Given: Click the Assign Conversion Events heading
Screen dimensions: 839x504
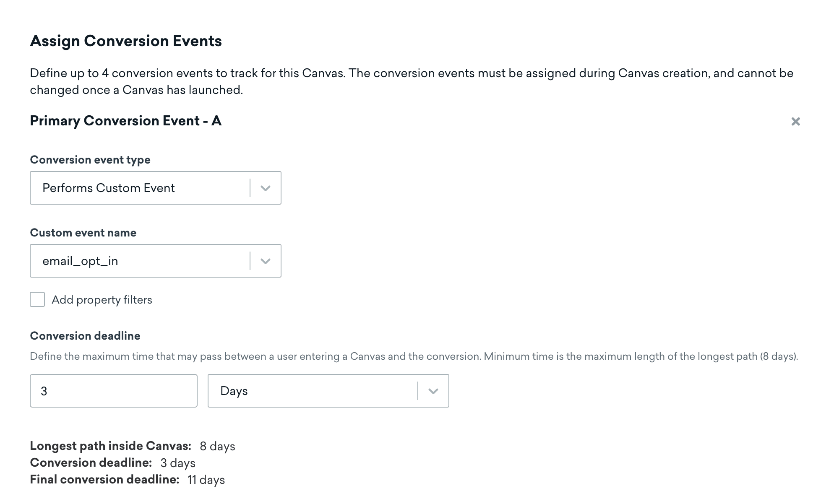Looking at the screenshot, I should (x=126, y=41).
